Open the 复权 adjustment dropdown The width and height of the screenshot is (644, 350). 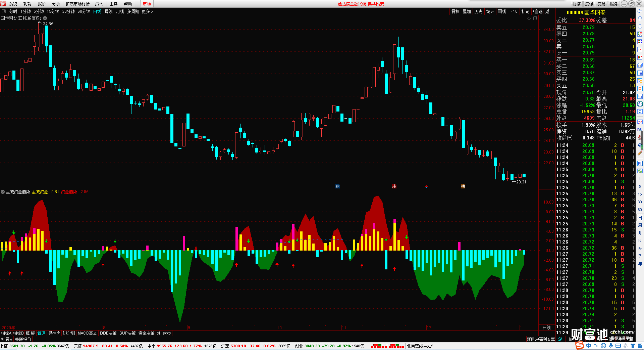point(455,11)
